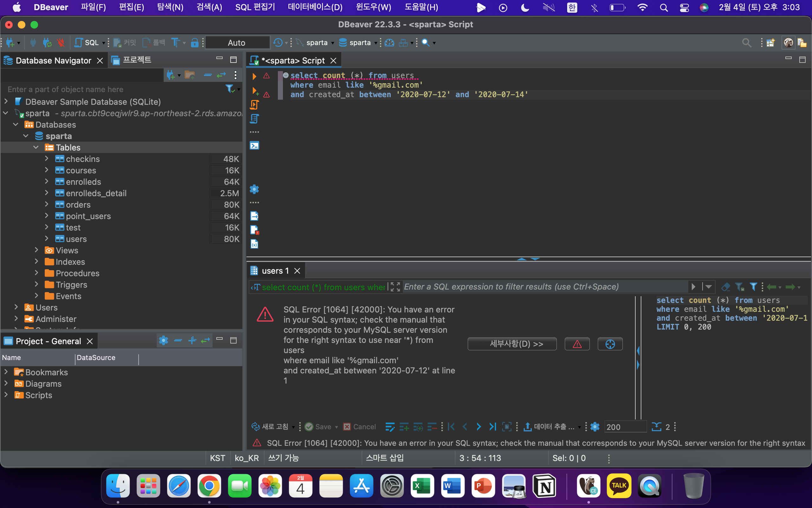Open the editor side gear settings
The height and width of the screenshot is (508, 812).
(x=254, y=189)
